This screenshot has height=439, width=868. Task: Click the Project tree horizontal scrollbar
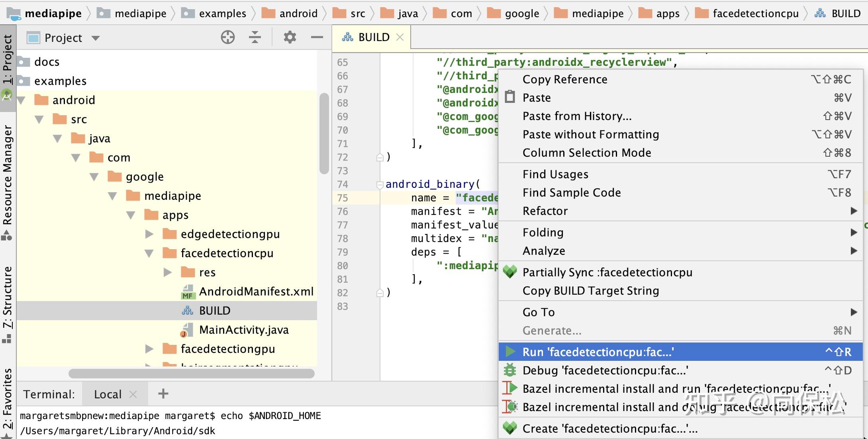tap(191, 374)
